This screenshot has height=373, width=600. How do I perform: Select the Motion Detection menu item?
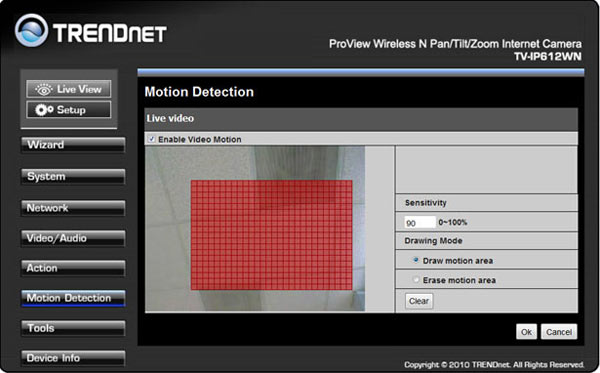point(73,298)
